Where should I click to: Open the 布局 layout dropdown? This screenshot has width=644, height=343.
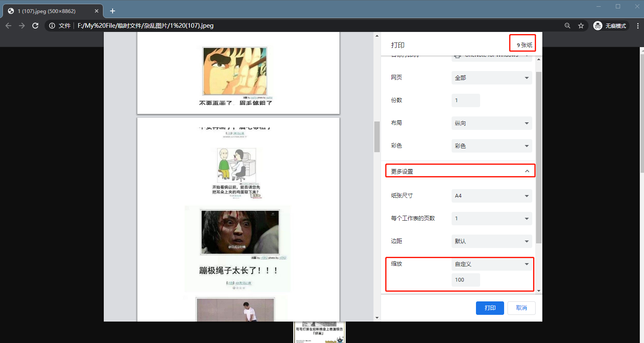tap(492, 123)
